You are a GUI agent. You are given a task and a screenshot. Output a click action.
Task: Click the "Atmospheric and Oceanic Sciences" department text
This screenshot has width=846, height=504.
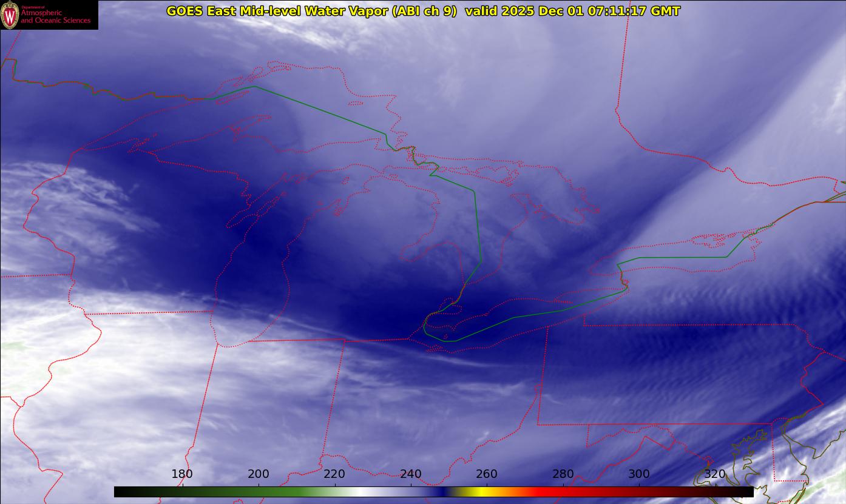[x=56, y=16]
